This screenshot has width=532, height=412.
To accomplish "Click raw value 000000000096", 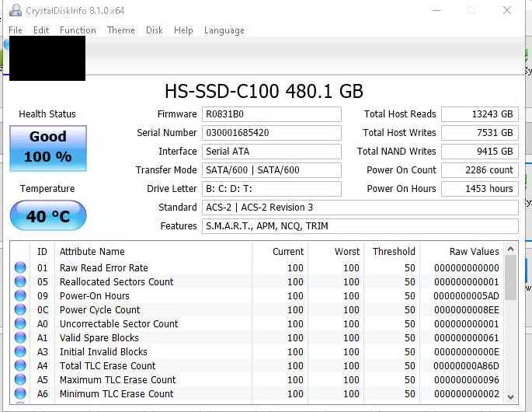I will click(467, 379).
